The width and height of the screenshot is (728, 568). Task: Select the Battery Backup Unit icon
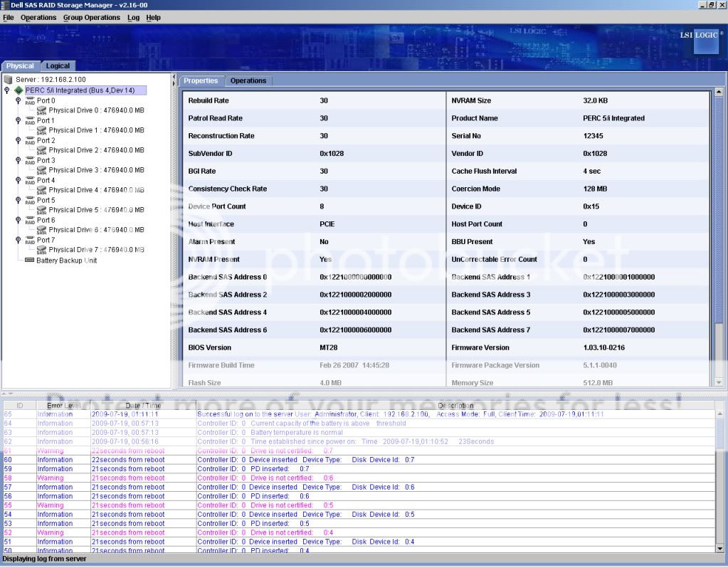[x=29, y=261]
